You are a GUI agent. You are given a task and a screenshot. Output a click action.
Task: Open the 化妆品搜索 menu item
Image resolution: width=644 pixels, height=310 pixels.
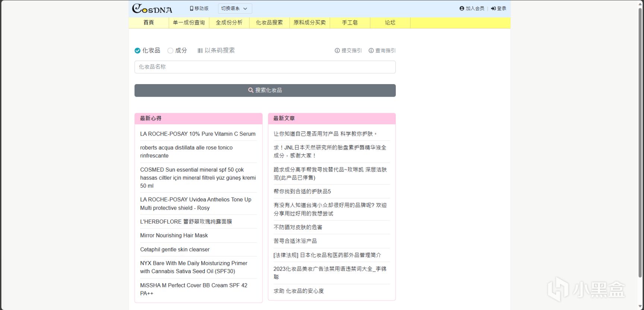pyautogui.click(x=269, y=23)
